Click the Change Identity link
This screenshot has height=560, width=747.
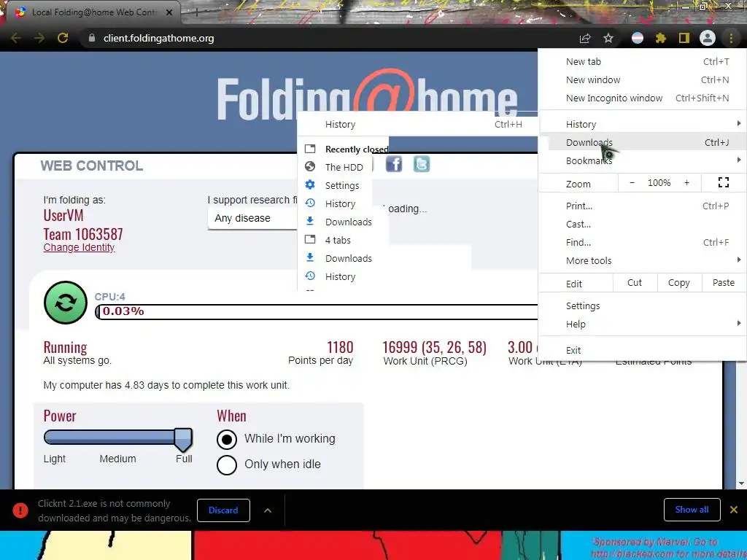point(79,247)
